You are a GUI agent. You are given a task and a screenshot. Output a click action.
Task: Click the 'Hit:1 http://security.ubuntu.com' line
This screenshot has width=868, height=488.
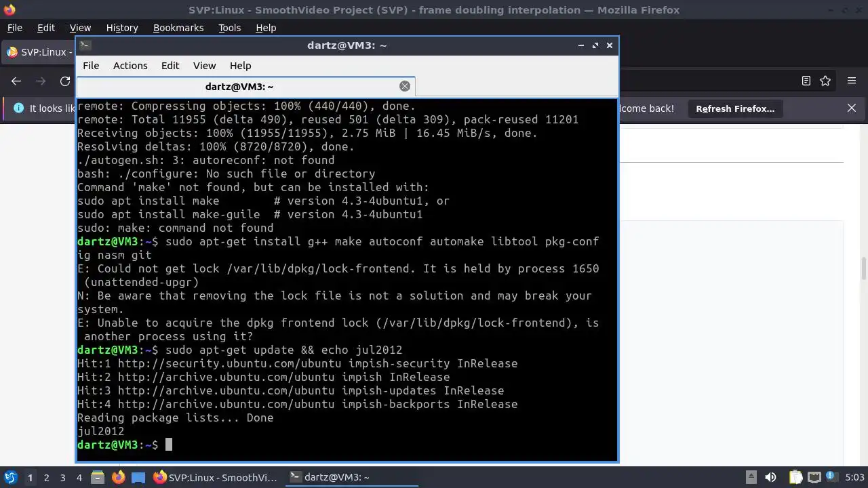(x=297, y=363)
